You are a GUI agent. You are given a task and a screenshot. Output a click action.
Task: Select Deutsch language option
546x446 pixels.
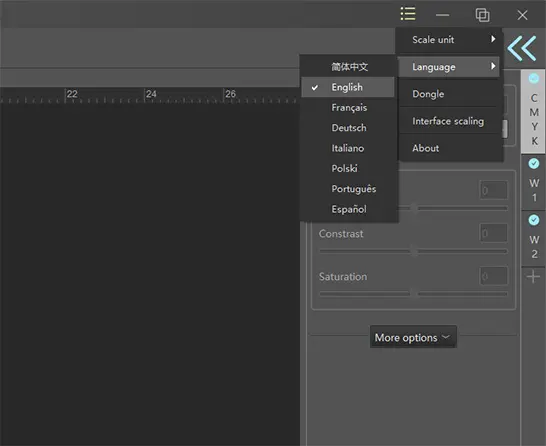pyautogui.click(x=349, y=128)
